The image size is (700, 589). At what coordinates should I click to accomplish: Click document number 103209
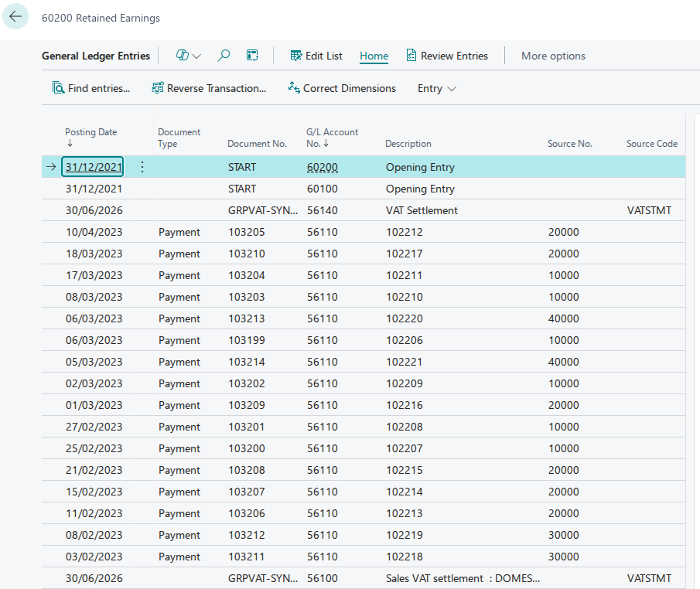tap(247, 405)
